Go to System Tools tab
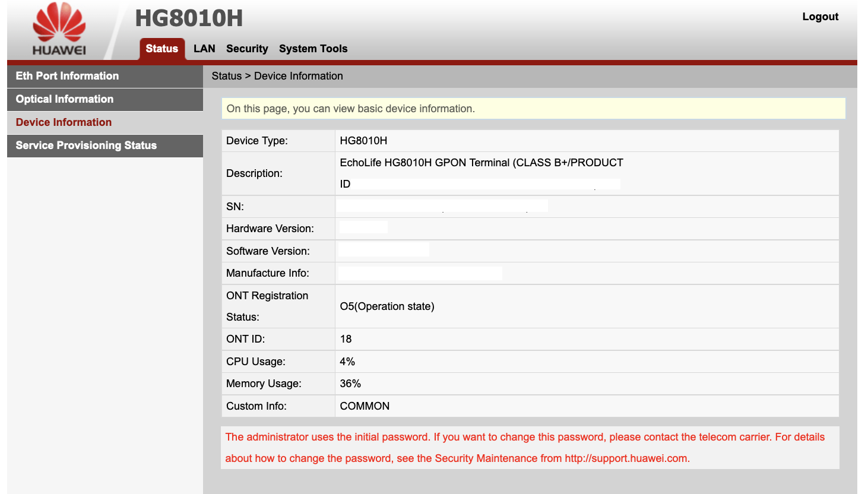 pyautogui.click(x=313, y=49)
